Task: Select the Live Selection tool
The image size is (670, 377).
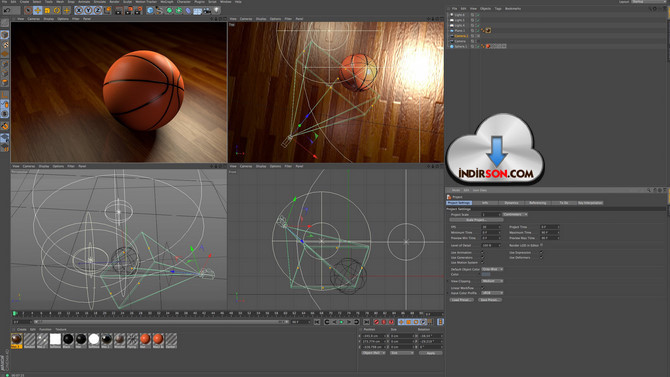Action: [28, 10]
